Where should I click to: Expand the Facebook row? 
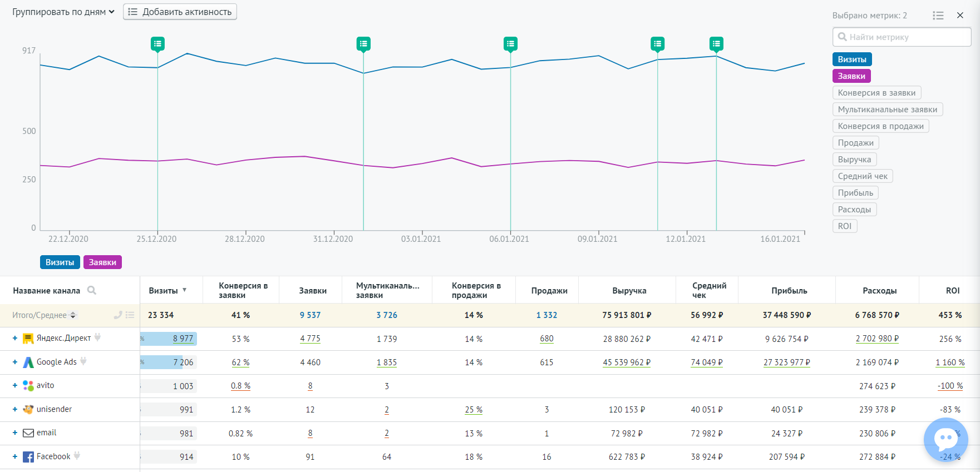(15, 456)
